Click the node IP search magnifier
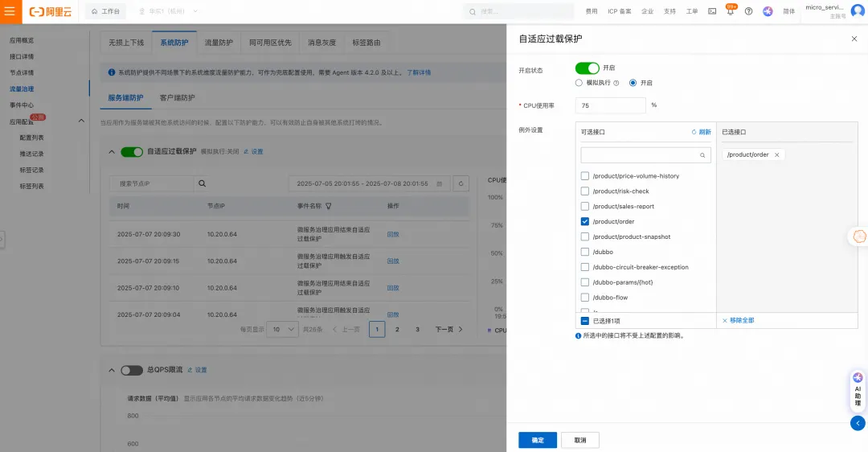 [x=202, y=183]
